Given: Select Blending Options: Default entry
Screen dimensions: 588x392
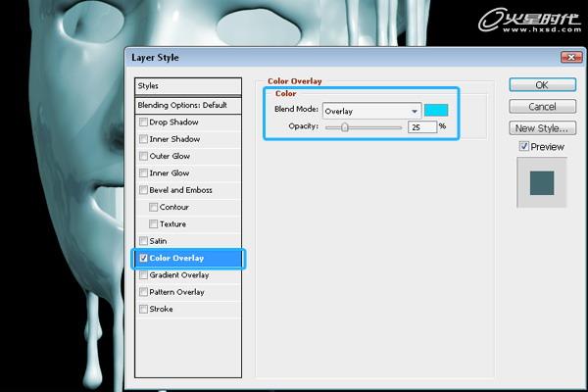Looking at the screenshot, I should [x=188, y=105].
